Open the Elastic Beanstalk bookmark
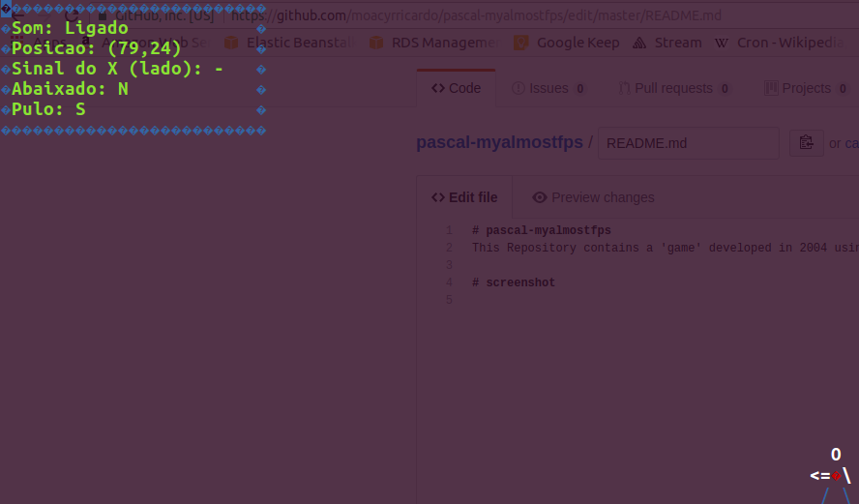The image size is (859, 504). pyautogui.click(x=290, y=43)
